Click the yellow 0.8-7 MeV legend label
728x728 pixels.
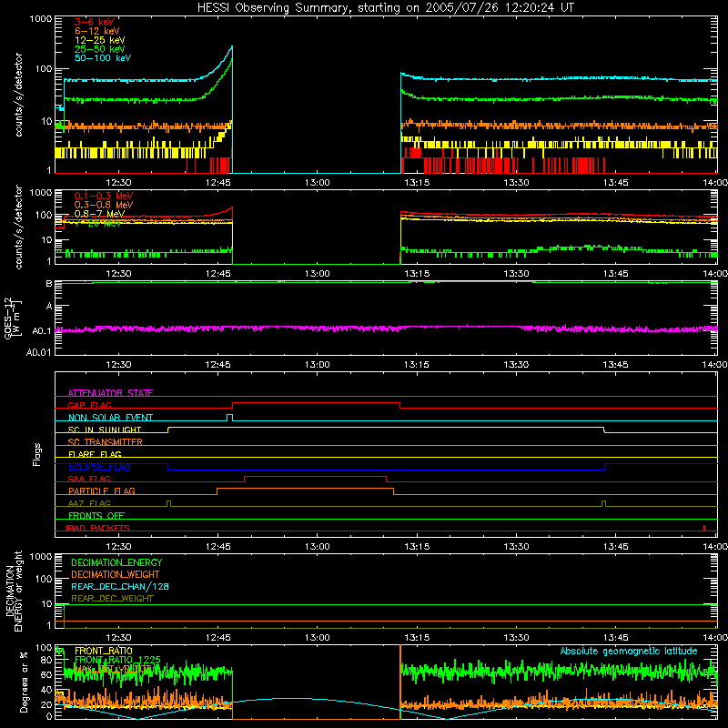99,214
